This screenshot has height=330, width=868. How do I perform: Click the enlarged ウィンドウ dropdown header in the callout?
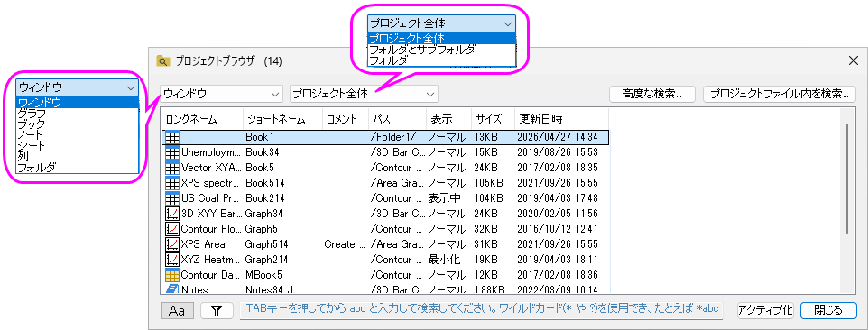pyautogui.click(x=77, y=87)
